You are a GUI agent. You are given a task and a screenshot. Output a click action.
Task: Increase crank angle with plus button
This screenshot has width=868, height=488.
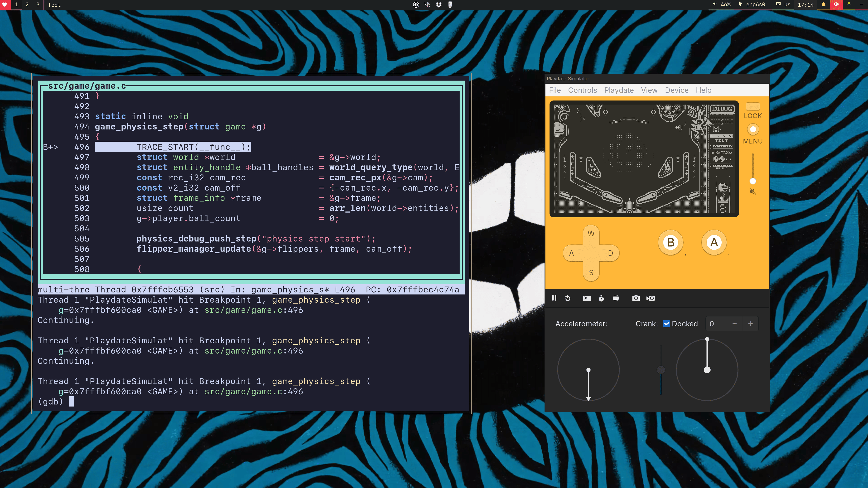click(750, 324)
